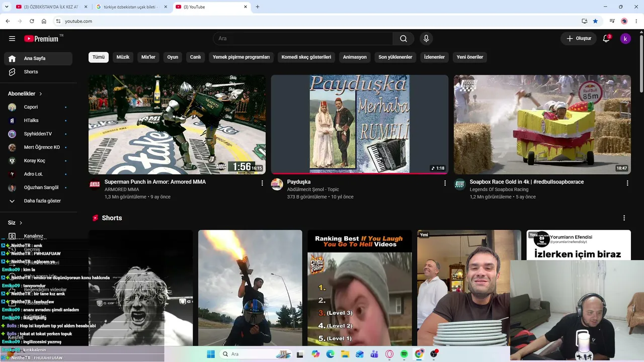Open Legends Of Soapbox Racing channel avatar
This screenshot has width=644, height=362.
click(460, 185)
